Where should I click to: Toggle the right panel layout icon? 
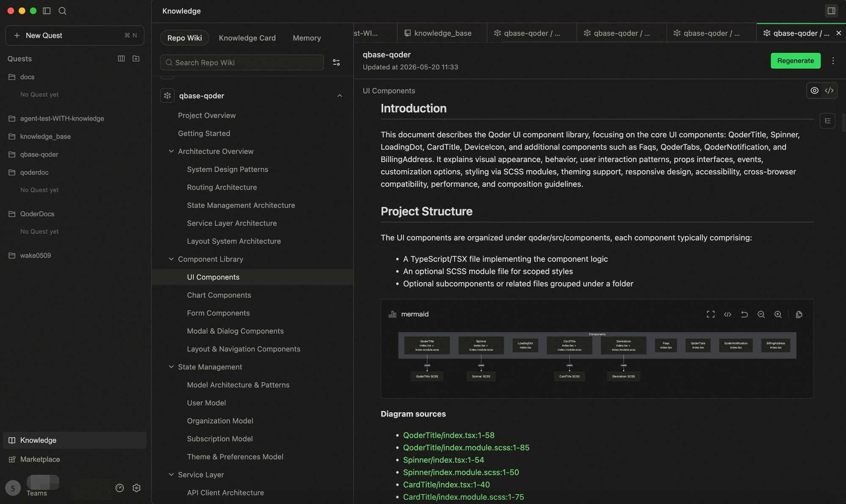[831, 11]
